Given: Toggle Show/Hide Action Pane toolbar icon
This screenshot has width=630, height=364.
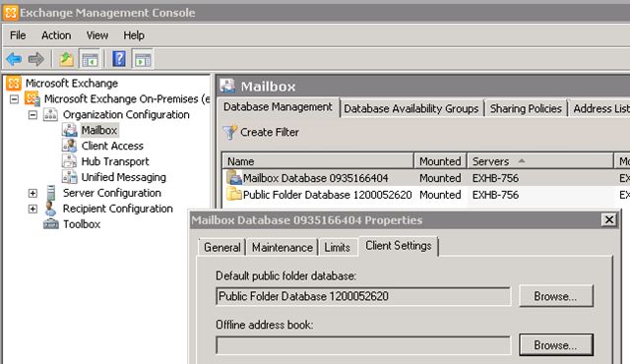Looking at the screenshot, I should [143, 59].
